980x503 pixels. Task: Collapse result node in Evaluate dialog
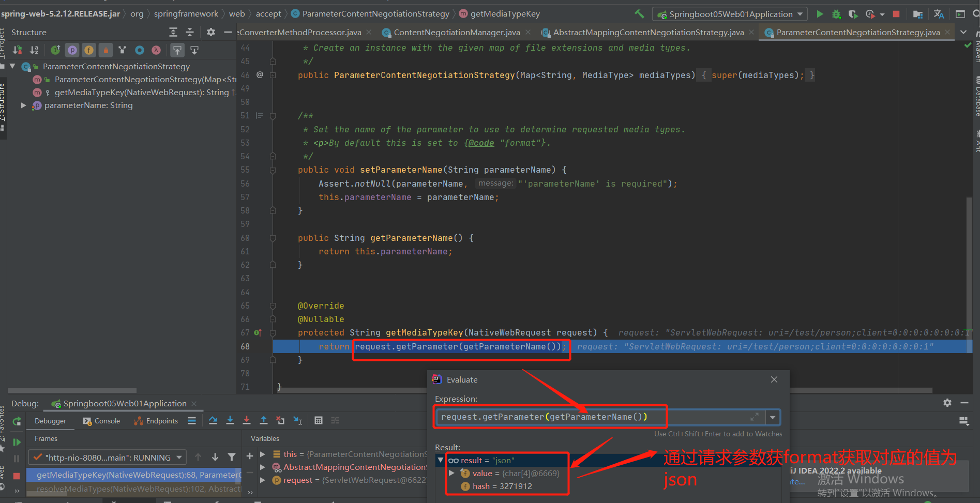click(x=441, y=460)
